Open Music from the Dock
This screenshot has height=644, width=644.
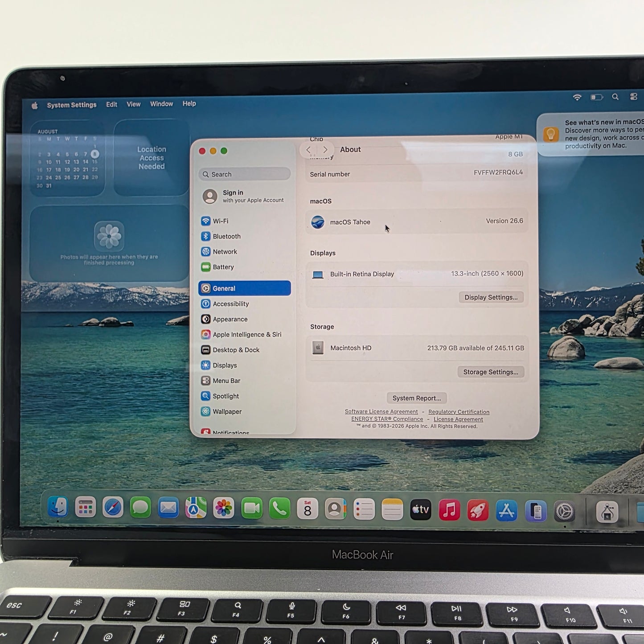click(x=449, y=510)
